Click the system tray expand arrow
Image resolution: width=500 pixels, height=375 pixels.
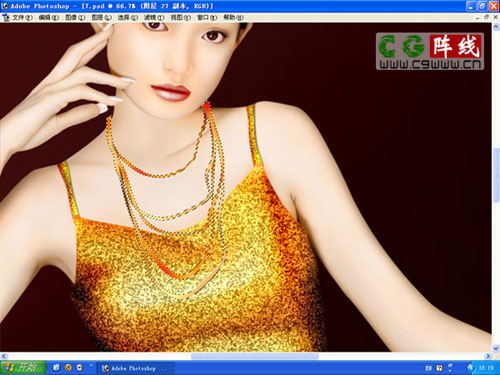click(470, 368)
